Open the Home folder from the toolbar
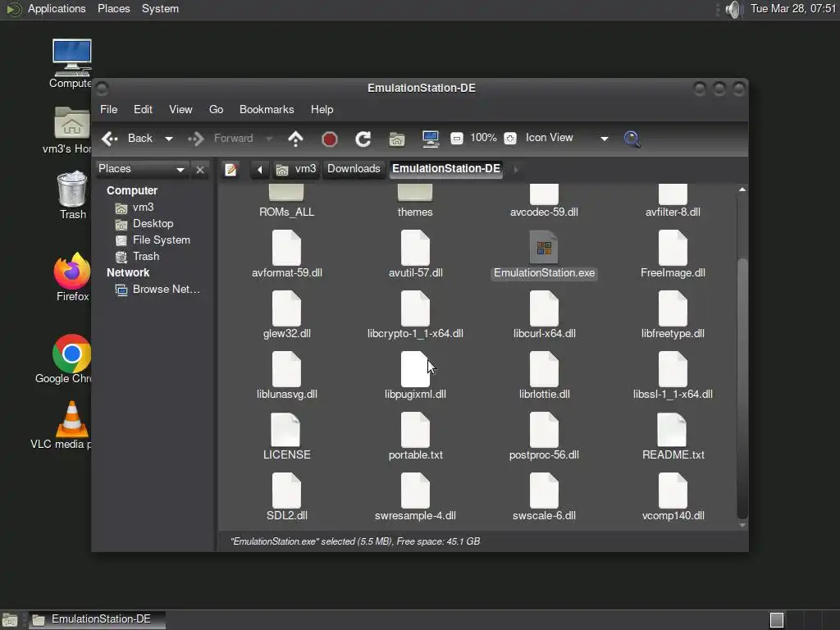The image size is (840, 630). (396, 139)
